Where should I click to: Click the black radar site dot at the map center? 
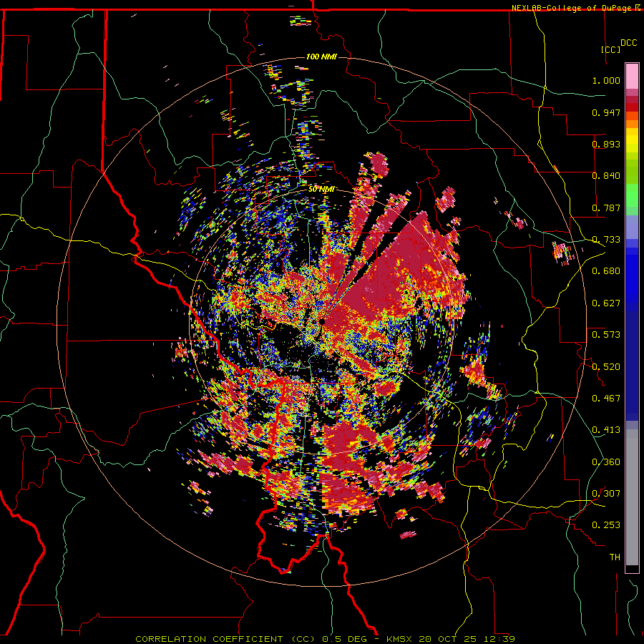[x=323, y=322]
